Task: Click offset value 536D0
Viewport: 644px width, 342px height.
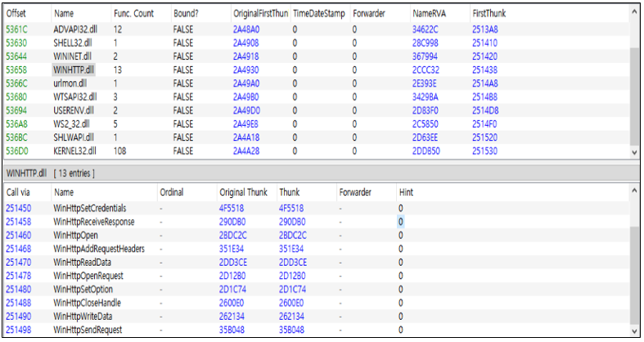Action: 17,151
